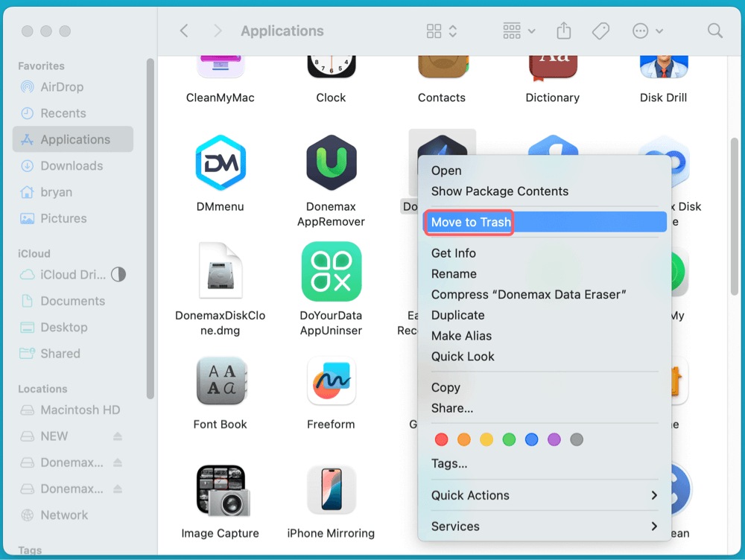The width and height of the screenshot is (745, 560).
Task: Select the Donemax AppRemover icon
Action: pyautogui.click(x=331, y=164)
